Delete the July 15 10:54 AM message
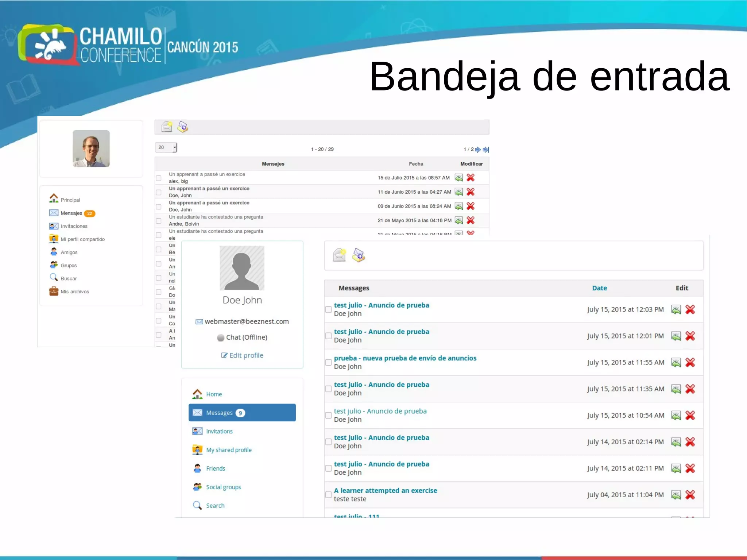Screen dimensions: 747x560 click(x=690, y=415)
